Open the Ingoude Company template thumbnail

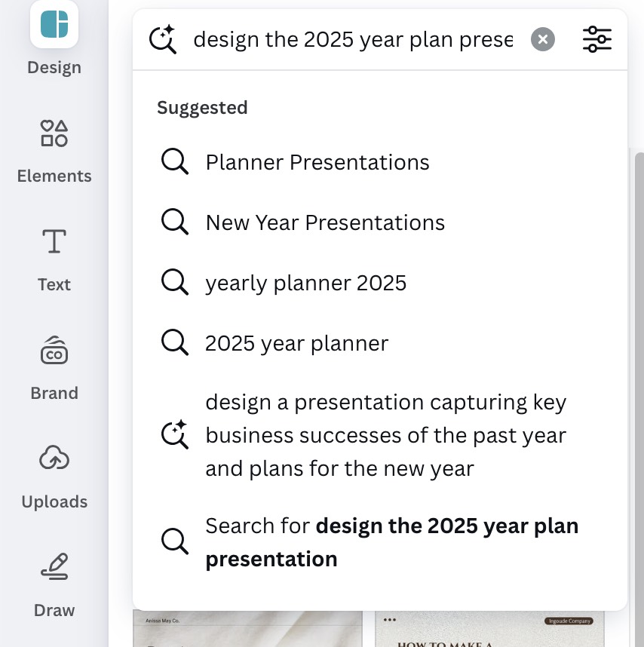tap(489, 629)
